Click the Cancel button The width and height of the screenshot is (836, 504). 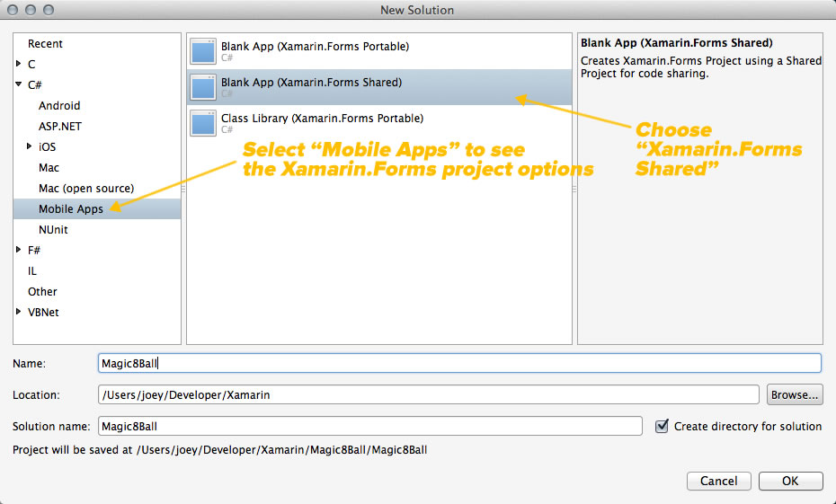tap(719, 481)
